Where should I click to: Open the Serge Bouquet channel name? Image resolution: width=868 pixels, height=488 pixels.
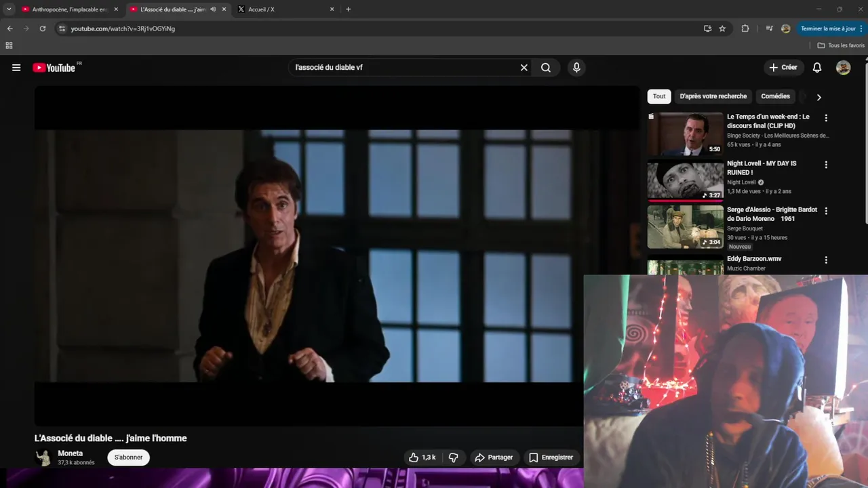click(x=745, y=228)
